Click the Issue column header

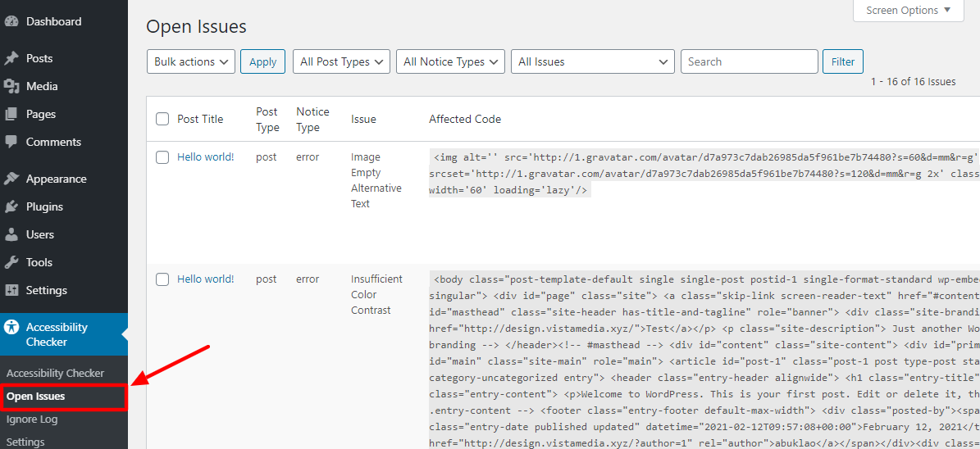364,120
